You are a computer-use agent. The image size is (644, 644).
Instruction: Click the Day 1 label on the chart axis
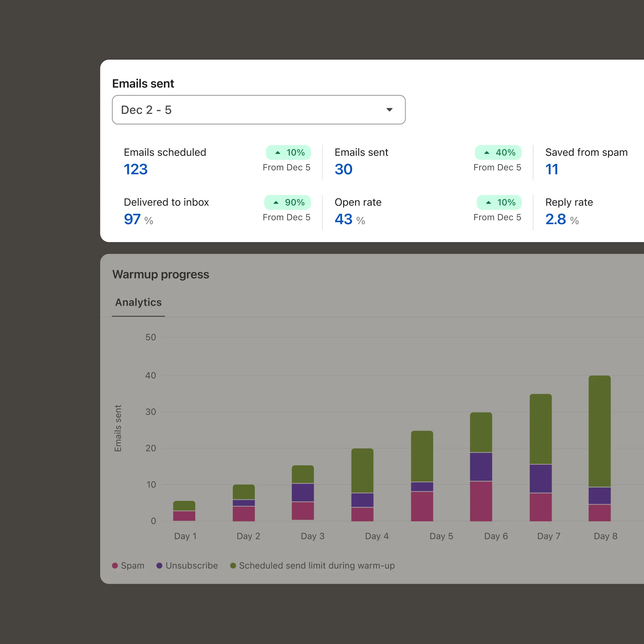coord(185,536)
